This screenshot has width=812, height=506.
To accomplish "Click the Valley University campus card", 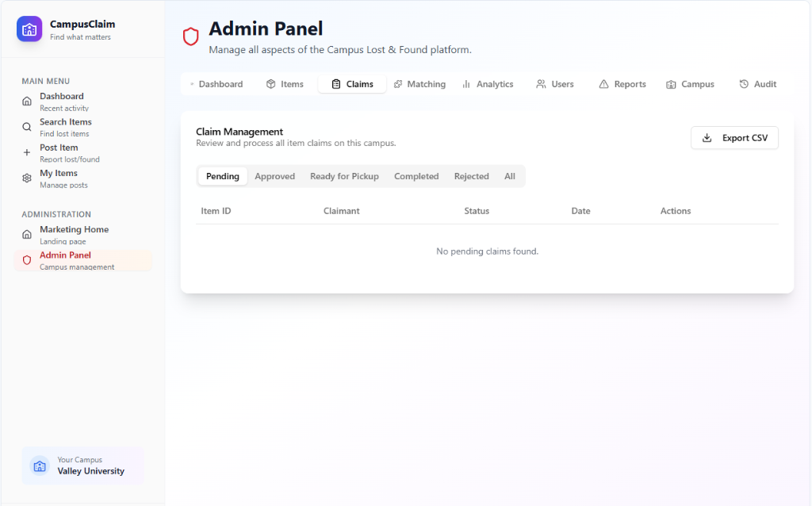I will pyautogui.click(x=82, y=466).
